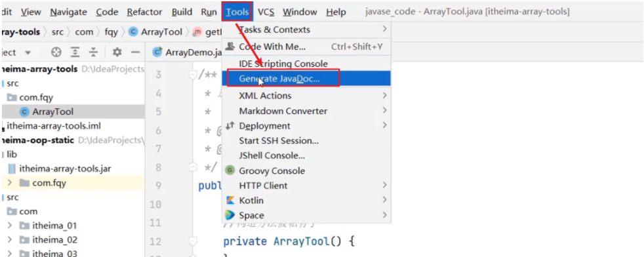The image size is (644, 257).
Task: Hide the Project panel with minus icon
Action: (x=136, y=52)
